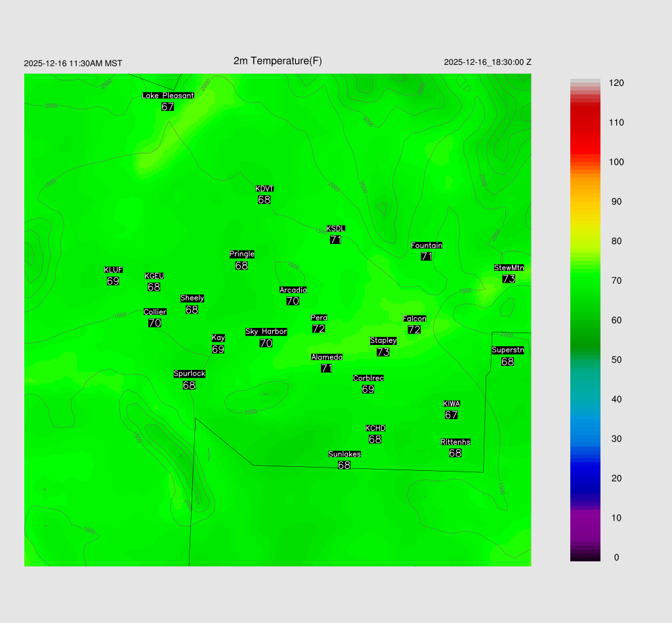Click the temperature value under Stapley
Viewport: 672px width, 623px height.
383,352
